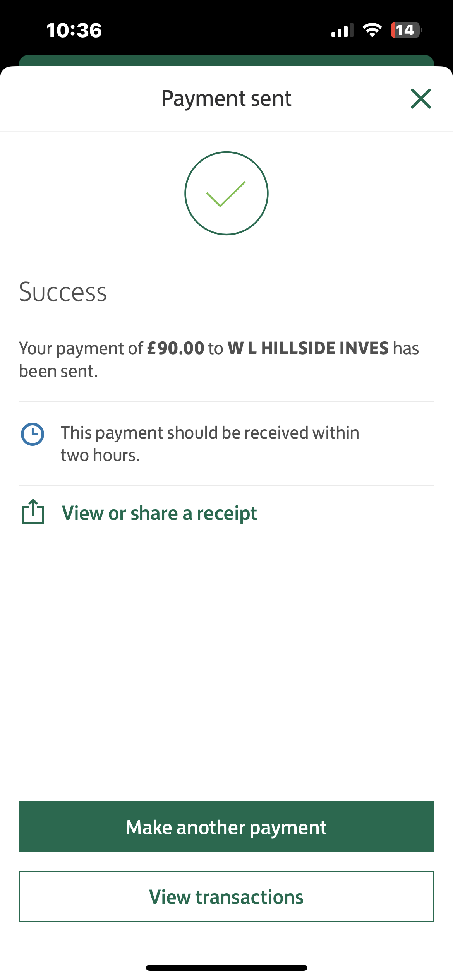Tap the cellular signal bars icon

click(x=342, y=30)
